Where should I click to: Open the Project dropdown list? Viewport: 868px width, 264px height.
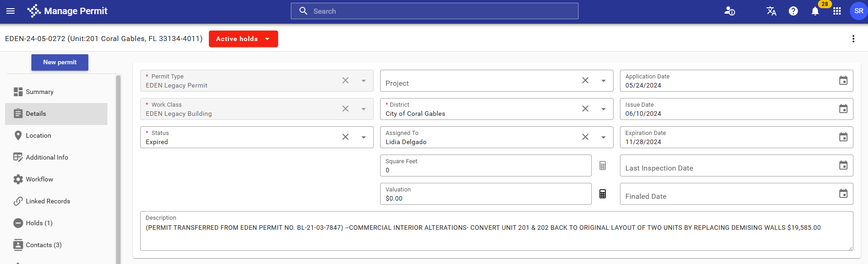[x=603, y=81]
